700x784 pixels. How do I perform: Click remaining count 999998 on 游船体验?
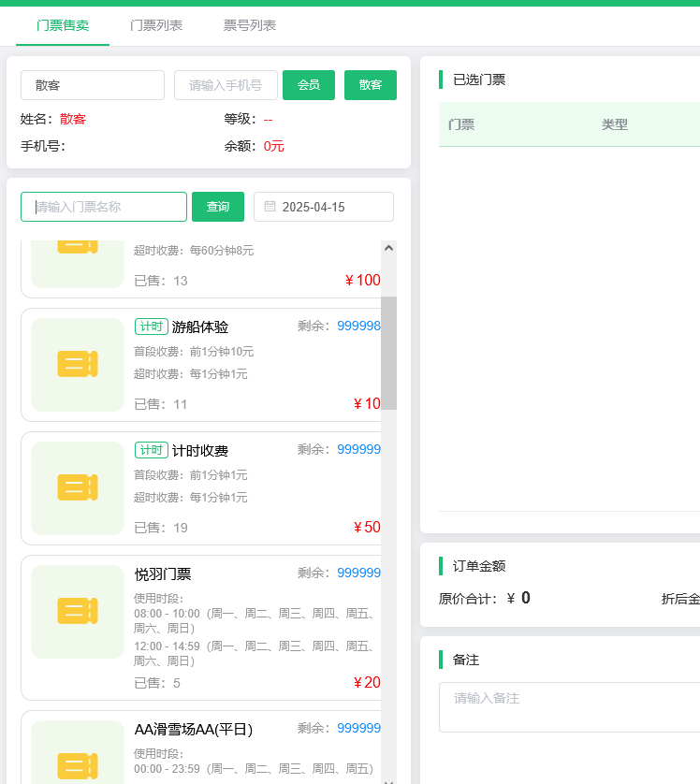click(359, 326)
